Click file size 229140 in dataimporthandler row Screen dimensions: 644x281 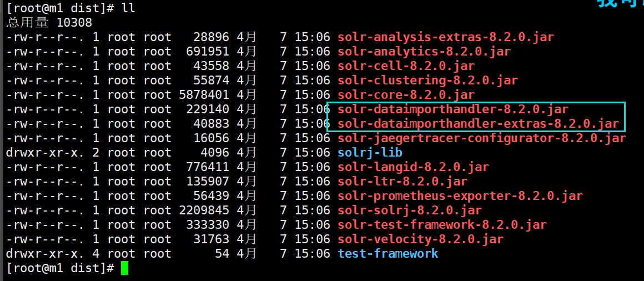click(208, 109)
